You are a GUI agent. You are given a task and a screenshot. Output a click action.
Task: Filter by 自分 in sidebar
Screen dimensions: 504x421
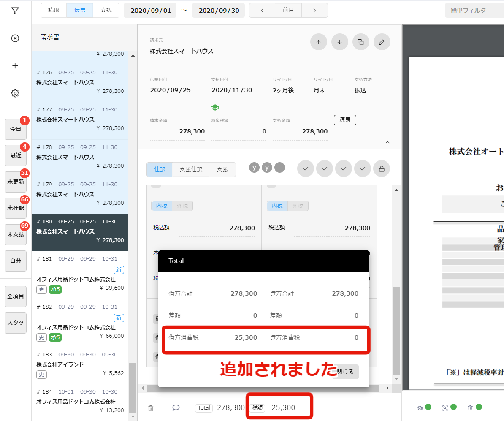[16, 261]
